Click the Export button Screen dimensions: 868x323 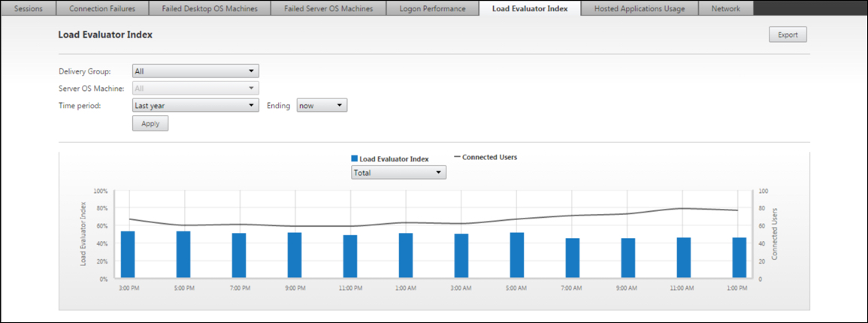[x=787, y=35]
